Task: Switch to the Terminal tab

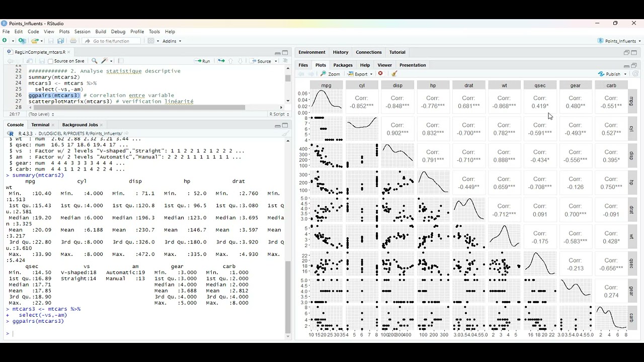Action: pyautogui.click(x=40, y=125)
